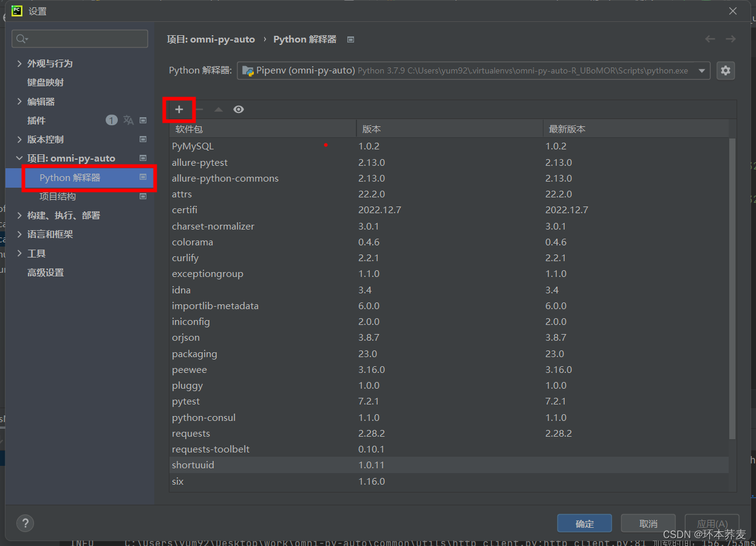
Task: Click 确定 button
Action: 585,524
